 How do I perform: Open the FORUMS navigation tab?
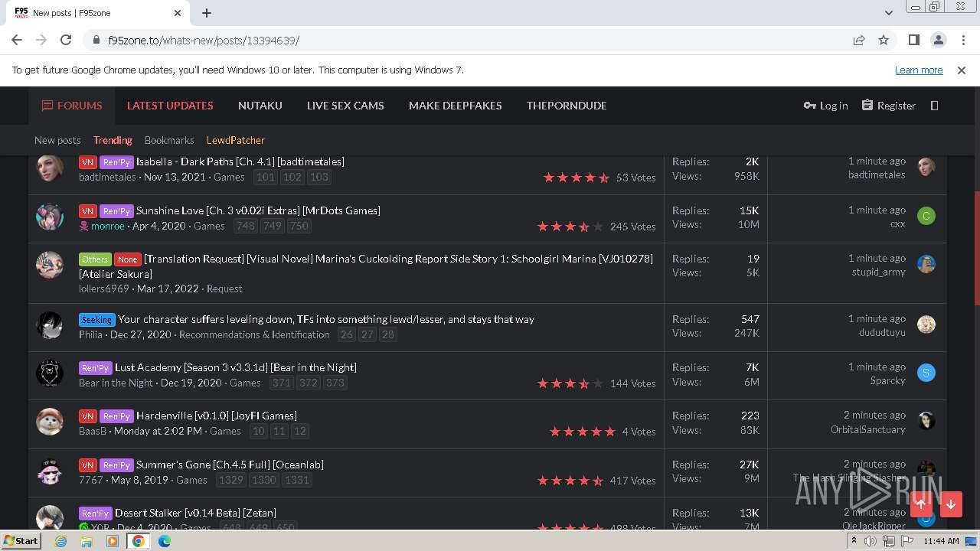pos(72,106)
